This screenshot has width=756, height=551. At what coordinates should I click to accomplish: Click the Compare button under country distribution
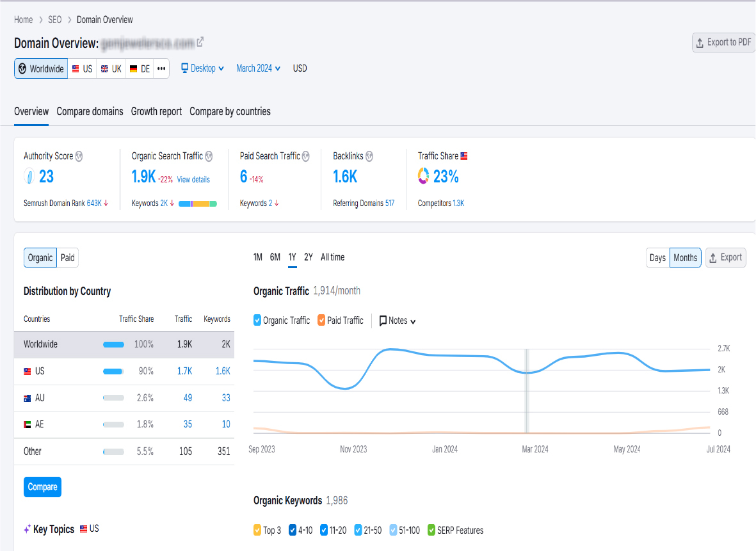point(42,487)
